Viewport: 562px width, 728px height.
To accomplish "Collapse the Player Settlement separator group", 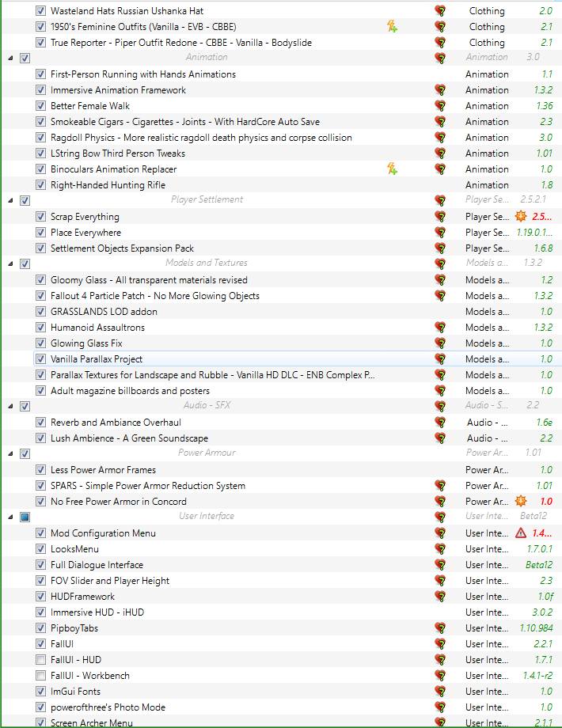I will point(10,200).
